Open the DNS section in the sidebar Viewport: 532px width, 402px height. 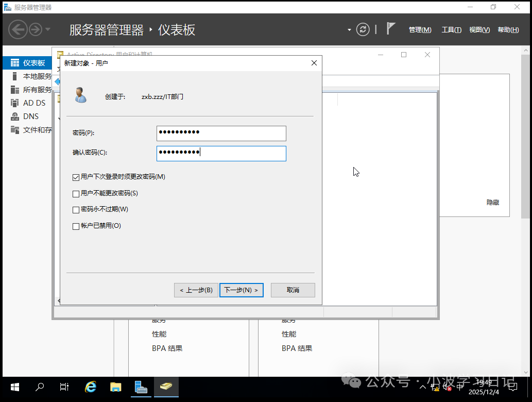(29, 116)
